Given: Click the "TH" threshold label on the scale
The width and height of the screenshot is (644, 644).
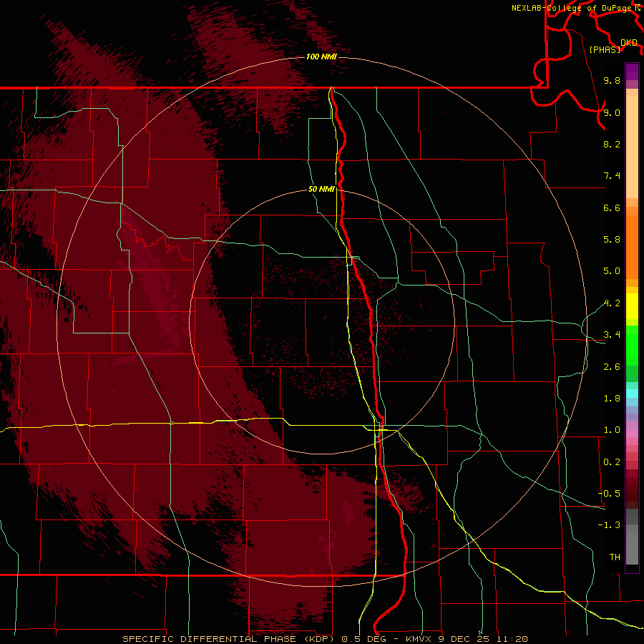Looking at the screenshot, I should pos(615,557).
